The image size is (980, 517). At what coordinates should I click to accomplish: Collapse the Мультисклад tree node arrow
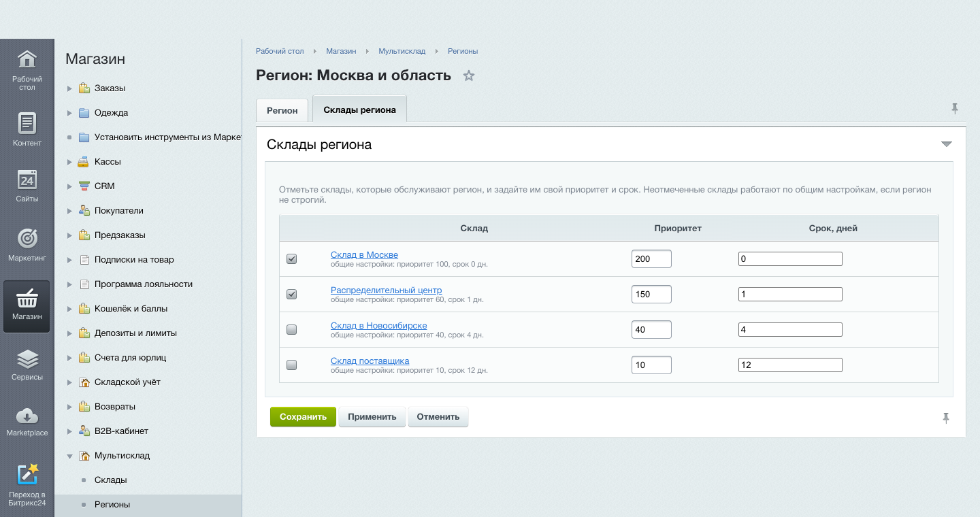coord(69,456)
